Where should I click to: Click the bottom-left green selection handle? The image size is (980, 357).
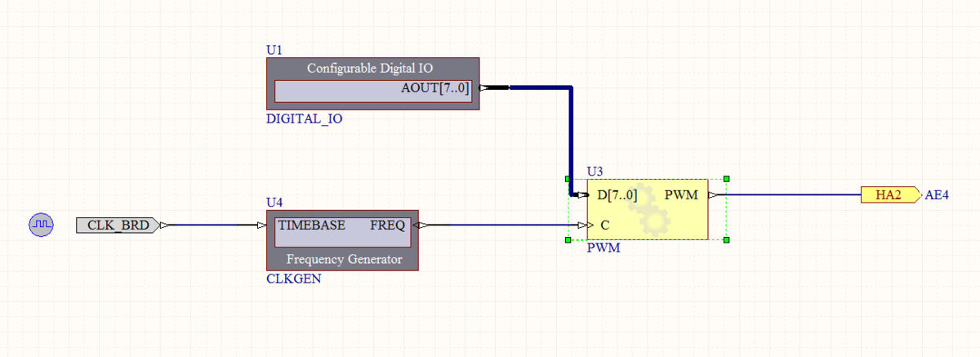pos(567,239)
